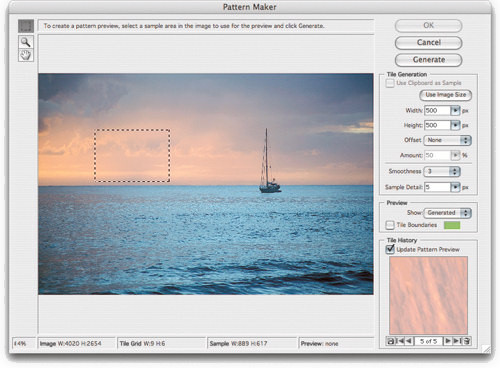
Task: Enable the Tile Boundaries checkbox
Action: [390, 225]
